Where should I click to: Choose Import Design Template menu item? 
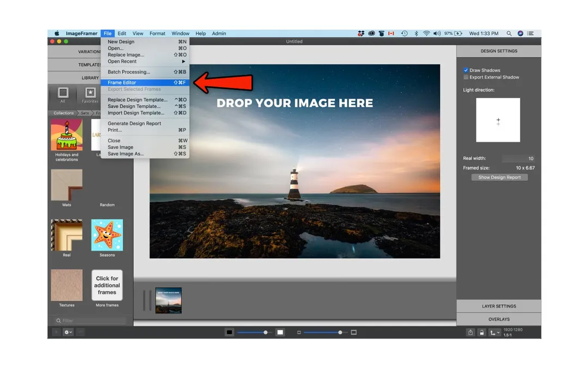pos(145,113)
